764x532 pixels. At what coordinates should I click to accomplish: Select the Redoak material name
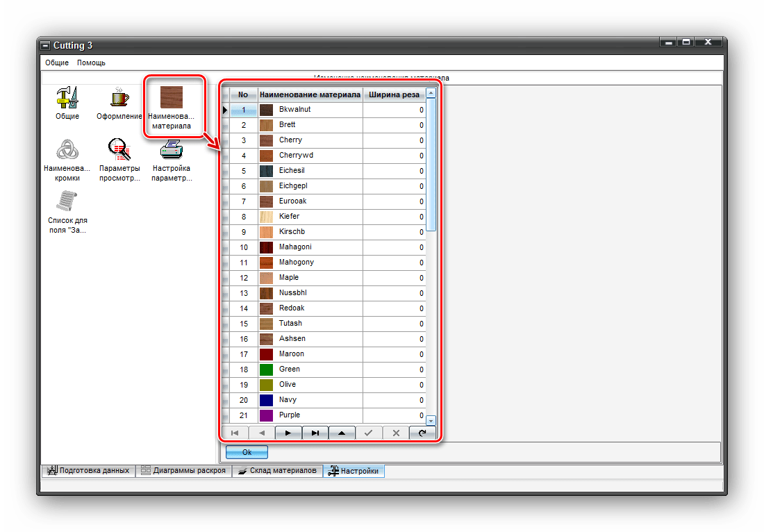292,308
